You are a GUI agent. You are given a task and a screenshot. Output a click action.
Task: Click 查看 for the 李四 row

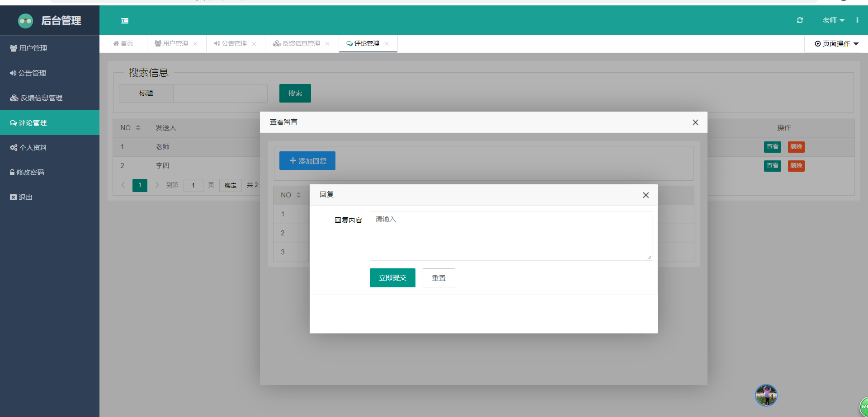point(773,166)
